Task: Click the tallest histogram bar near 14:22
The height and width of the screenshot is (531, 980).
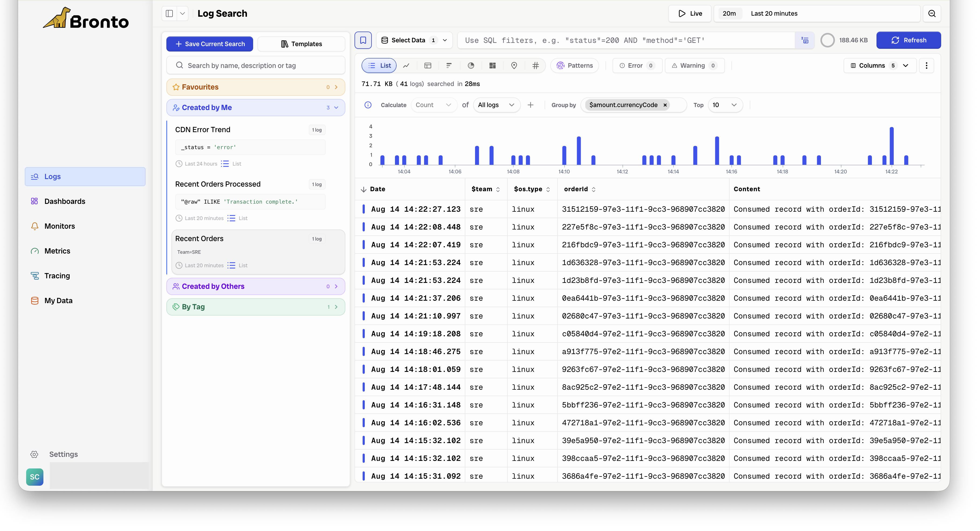Action: 891,146
